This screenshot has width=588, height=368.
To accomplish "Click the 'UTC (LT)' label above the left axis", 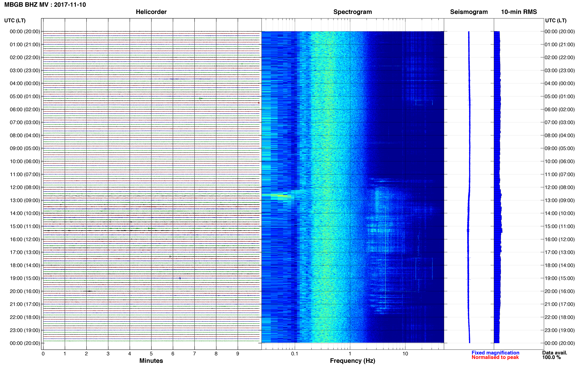I will pyautogui.click(x=15, y=20).
